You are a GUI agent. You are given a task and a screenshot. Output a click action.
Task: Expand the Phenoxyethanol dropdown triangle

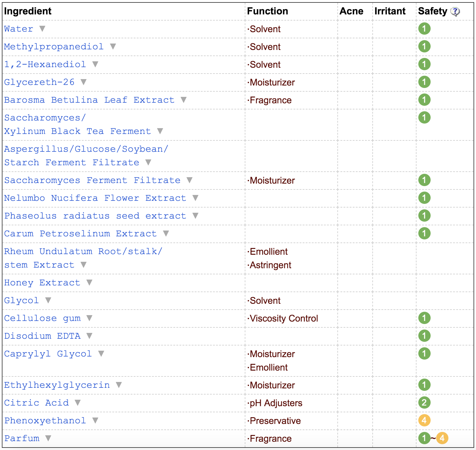point(95,420)
